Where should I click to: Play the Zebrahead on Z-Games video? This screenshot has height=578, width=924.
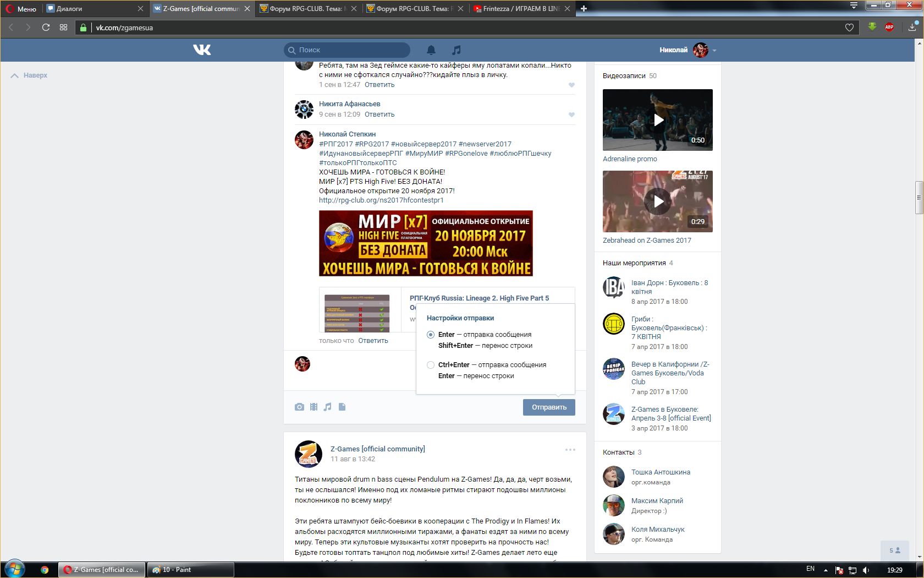[658, 201]
